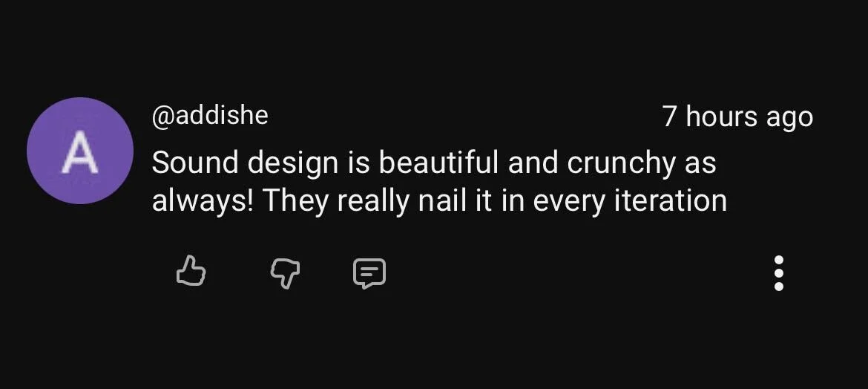Click the white letter A in avatar
This screenshot has width=868, height=389.
pos(79,152)
